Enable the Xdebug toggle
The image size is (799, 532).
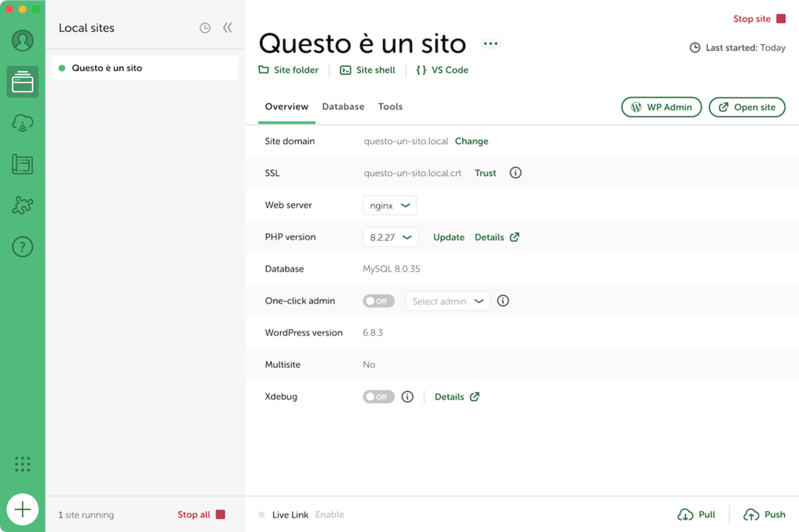coord(378,397)
